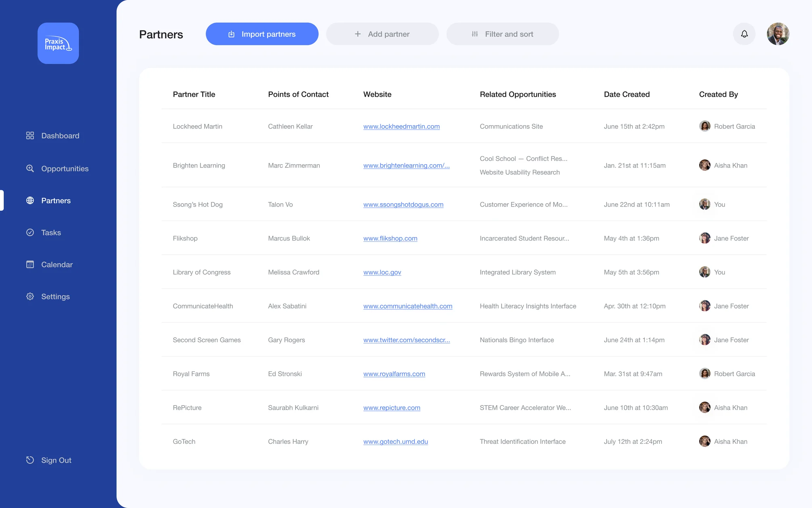Image resolution: width=812 pixels, height=508 pixels.
Task: Click the Import partners button
Action: [262, 34]
